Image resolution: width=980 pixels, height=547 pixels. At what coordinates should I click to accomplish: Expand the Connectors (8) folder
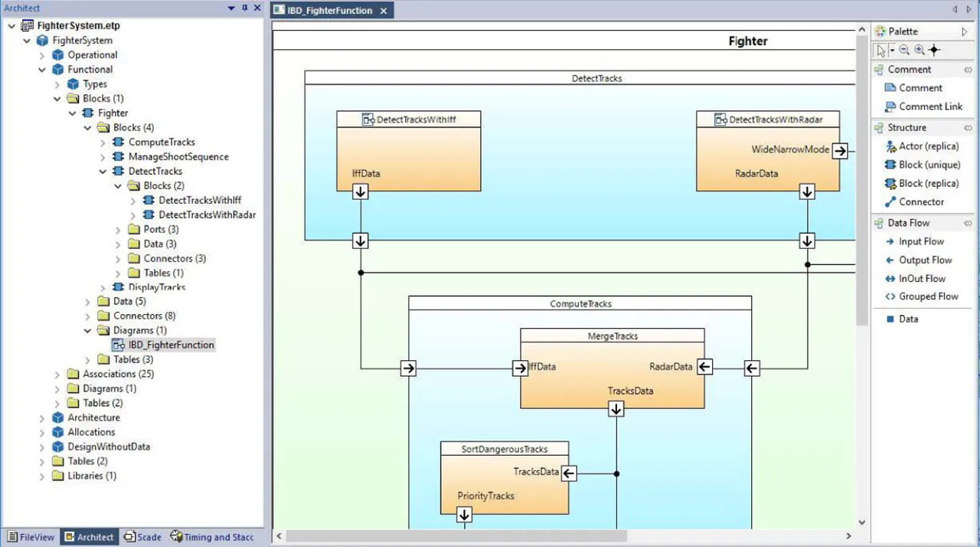(88, 316)
